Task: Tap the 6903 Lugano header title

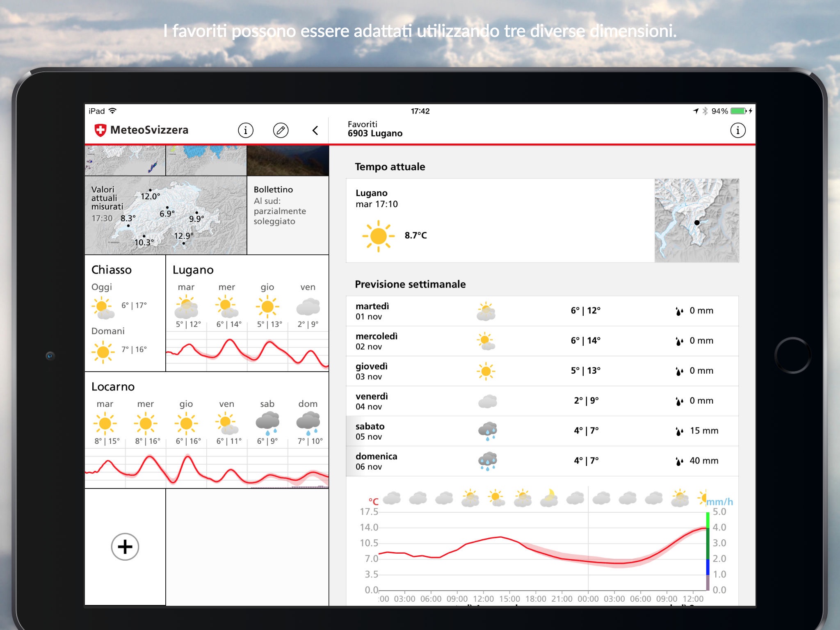Action: [375, 134]
